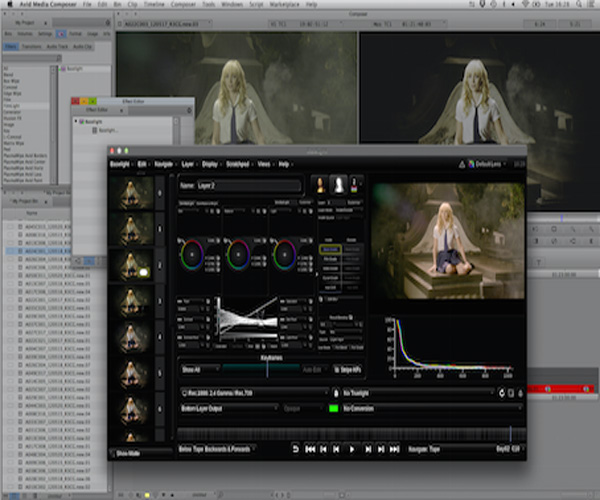Click the white shape badge on layer 2 thumbnail
600x500 pixels.
pyautogui.click(x=144, y=272)
